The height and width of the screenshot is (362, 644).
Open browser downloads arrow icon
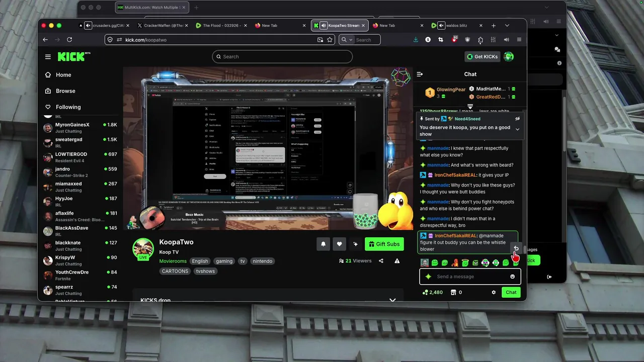point(416,40)
